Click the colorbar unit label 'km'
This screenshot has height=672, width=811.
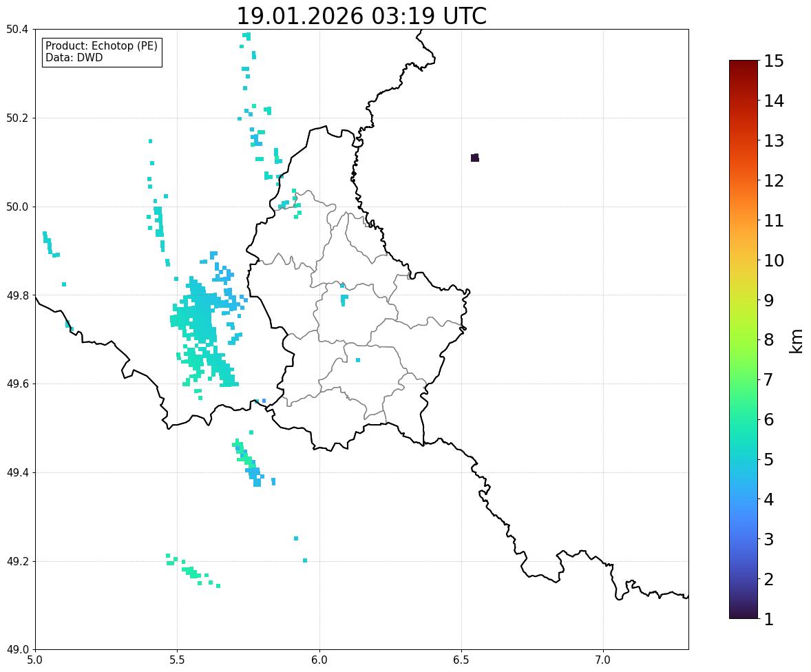pyautogui.click(x=797, y=341)
